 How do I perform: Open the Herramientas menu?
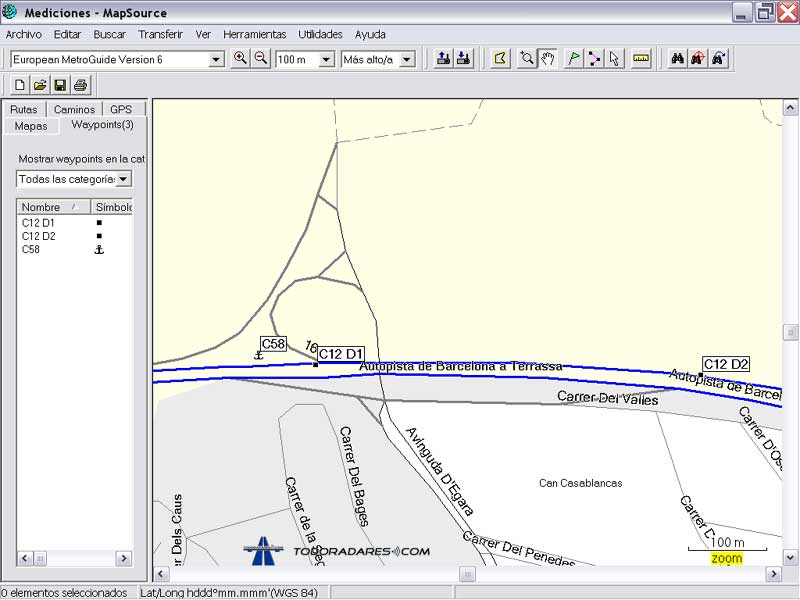(x=254, y=34)
